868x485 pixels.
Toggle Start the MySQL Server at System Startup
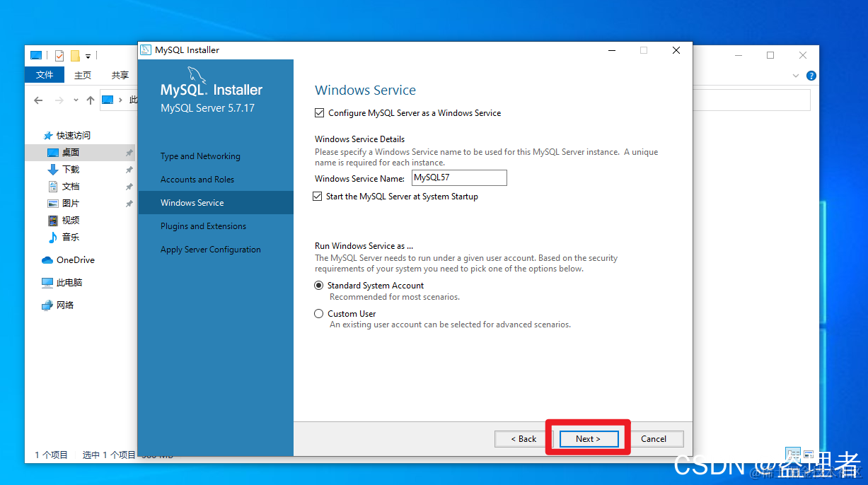point(318,197)
